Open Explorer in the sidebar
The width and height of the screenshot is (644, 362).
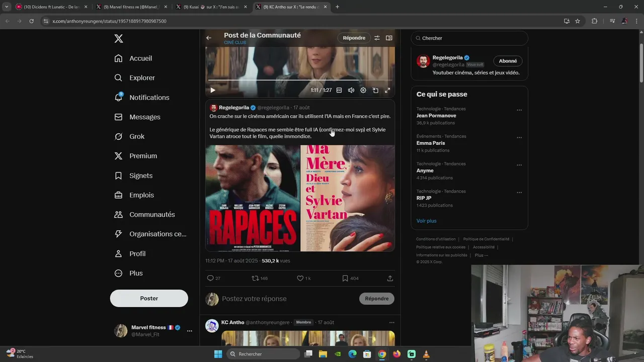coord(135,78)
